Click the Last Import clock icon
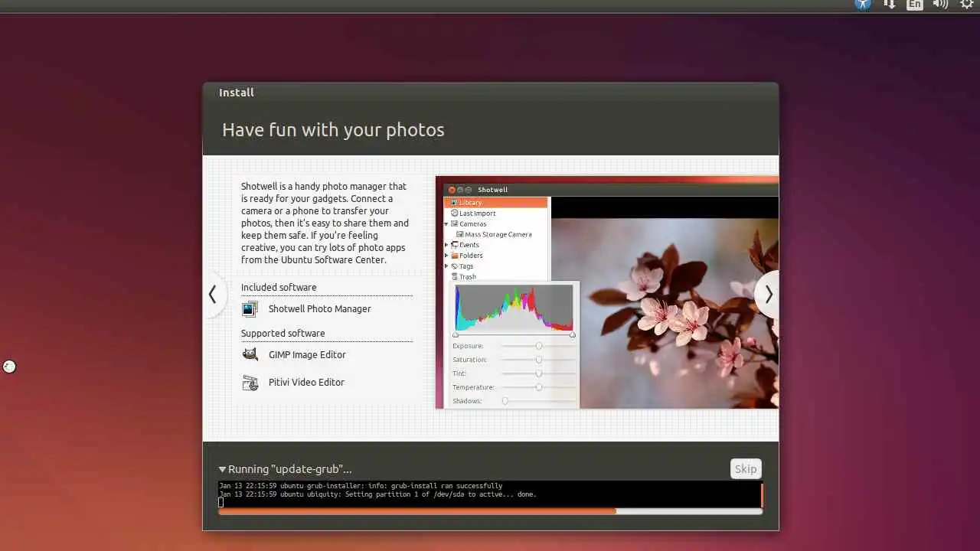The image size is (980, 551). pos(455,214)
